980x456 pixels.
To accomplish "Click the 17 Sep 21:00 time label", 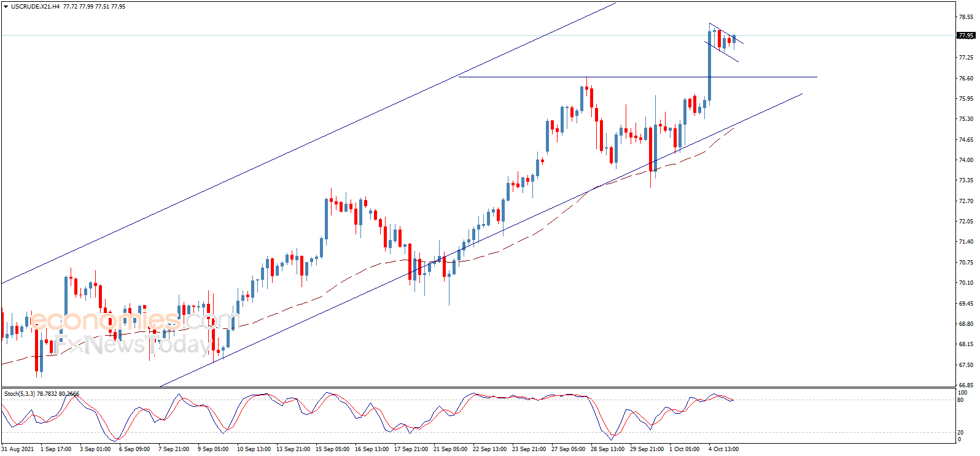I will click(x=411, y=449).
